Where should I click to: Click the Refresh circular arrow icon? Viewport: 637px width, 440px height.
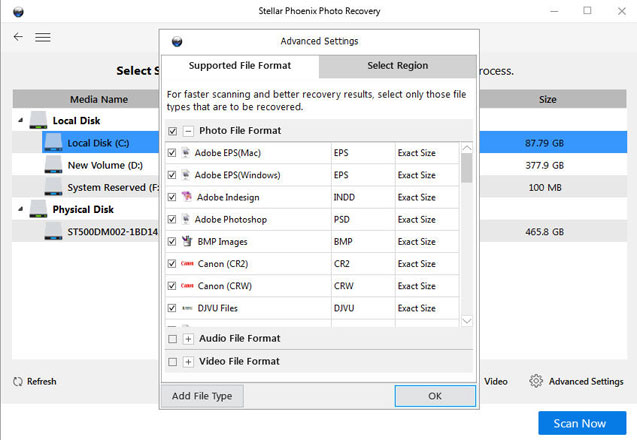(x=17, y=381)
